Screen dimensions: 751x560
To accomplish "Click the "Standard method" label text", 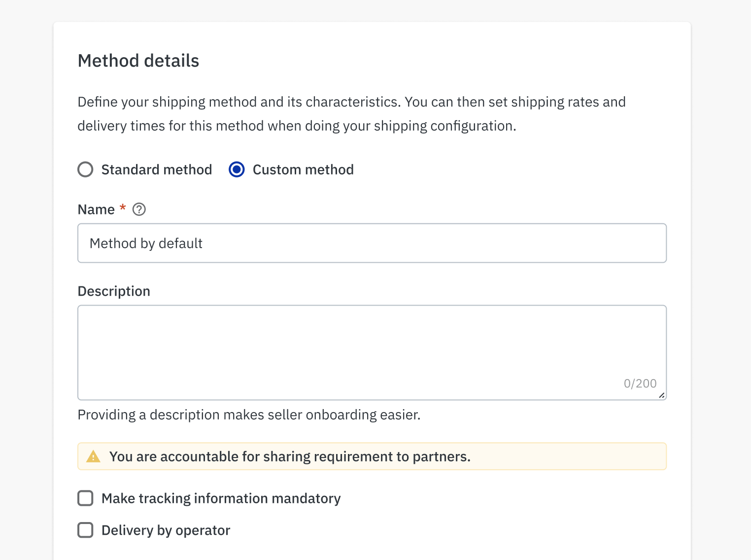I will [157, 170].
